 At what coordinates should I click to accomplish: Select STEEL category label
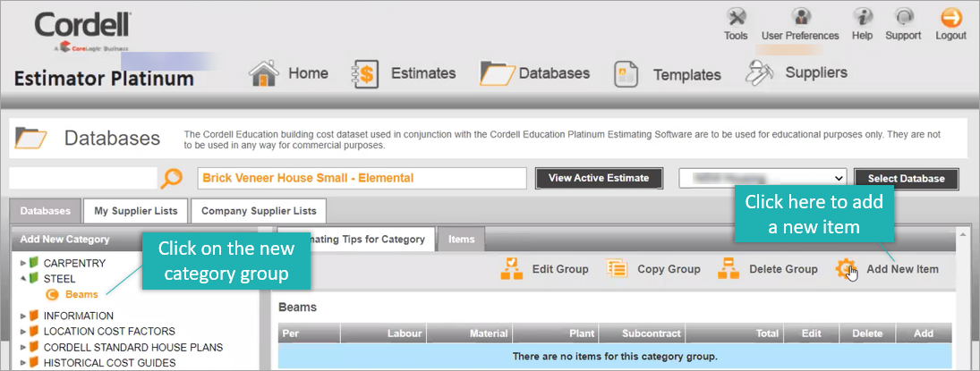59,279
